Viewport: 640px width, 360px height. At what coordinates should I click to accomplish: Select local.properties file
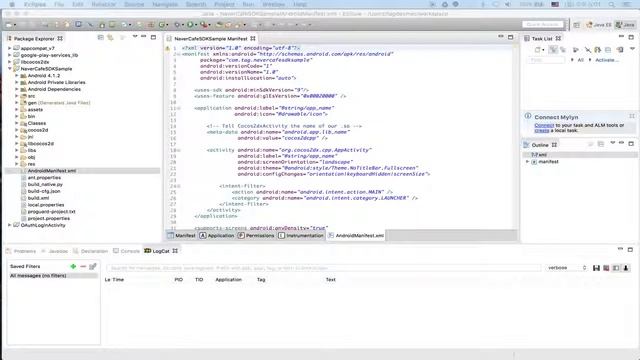[46, 205]
